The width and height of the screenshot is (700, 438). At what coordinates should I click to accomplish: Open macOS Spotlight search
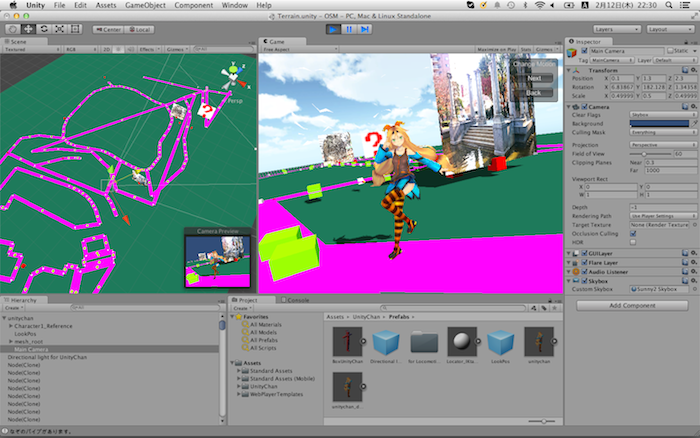point(669,5)
